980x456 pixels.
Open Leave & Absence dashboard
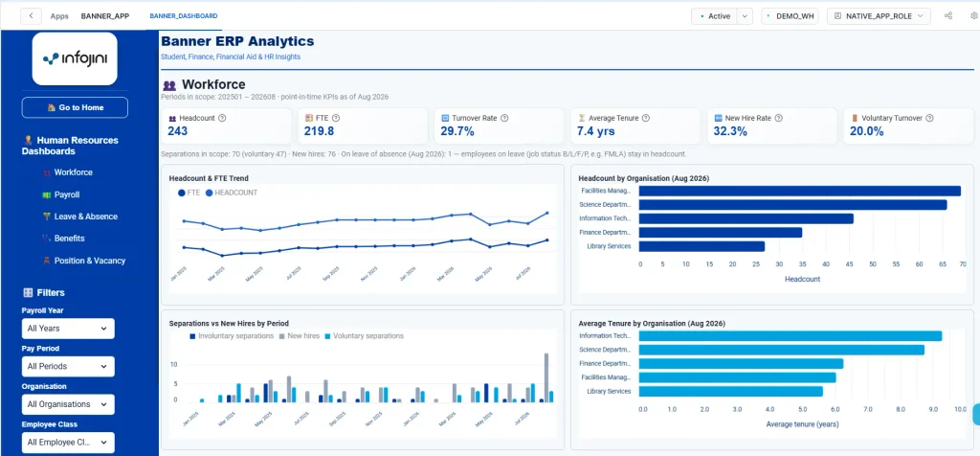85,217
